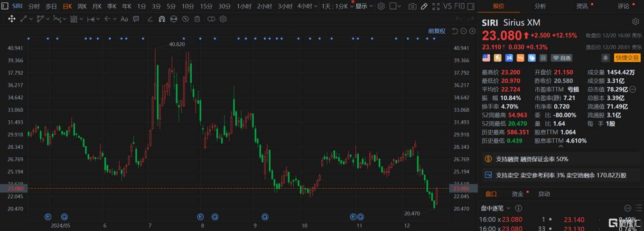Expand the wave tool options arrow
Image resolution: width=644 pixels, height=231 pixels.
coord(64,19)
